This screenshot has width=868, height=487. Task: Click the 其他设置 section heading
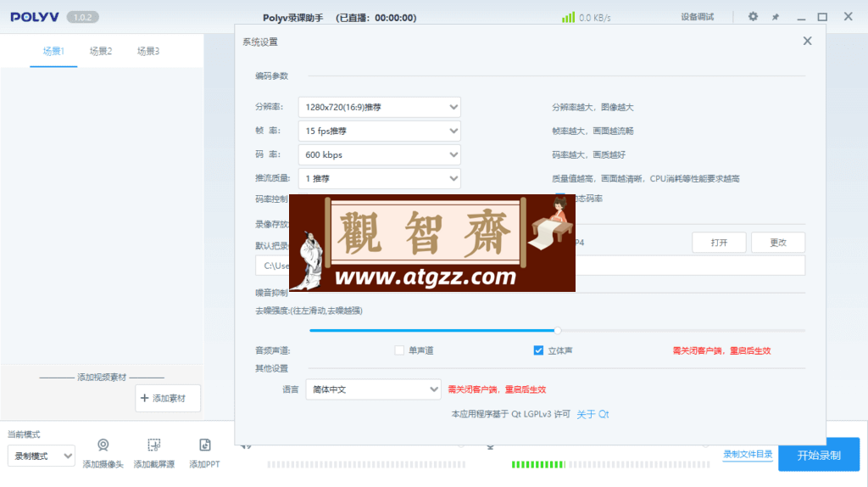(x=272, y=368)
